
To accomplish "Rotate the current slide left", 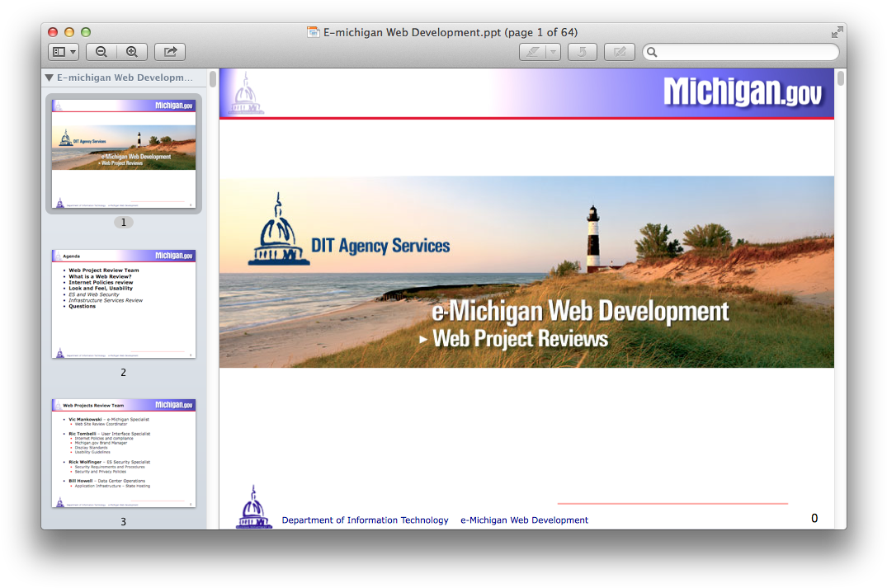I will point(582,51).
